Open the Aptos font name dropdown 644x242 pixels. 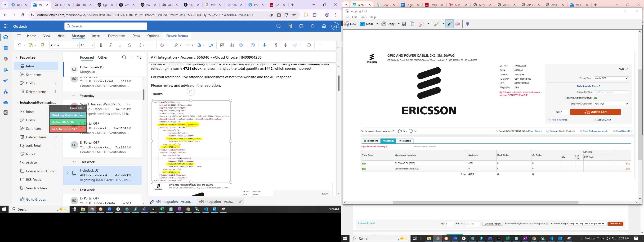click(x=77, y=45)
